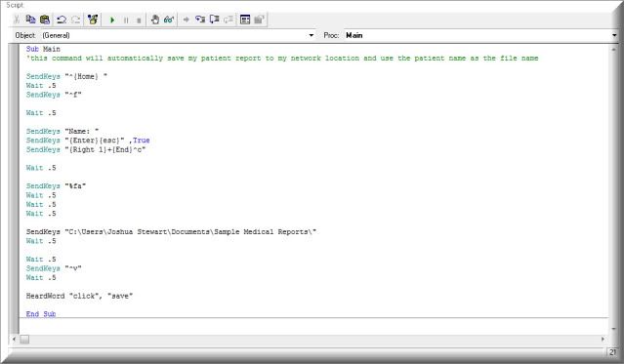Show current statement arrow icon
The image size is (624, 364).
(x=186, y=20)
